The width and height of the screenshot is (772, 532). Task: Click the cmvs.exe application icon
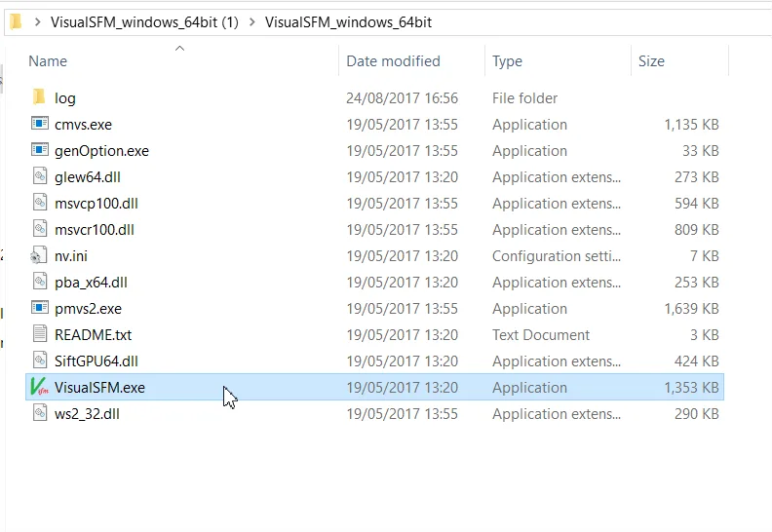click(40, 123)
